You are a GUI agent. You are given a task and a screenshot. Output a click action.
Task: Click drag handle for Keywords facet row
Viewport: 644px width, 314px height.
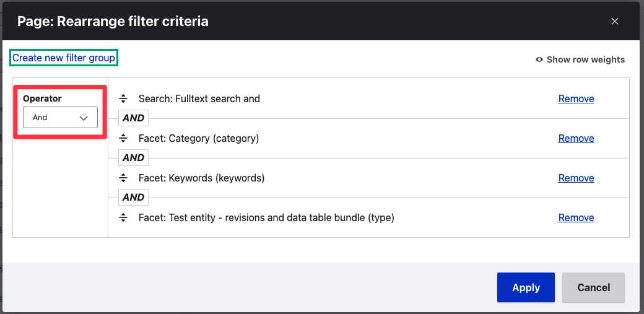123,178
